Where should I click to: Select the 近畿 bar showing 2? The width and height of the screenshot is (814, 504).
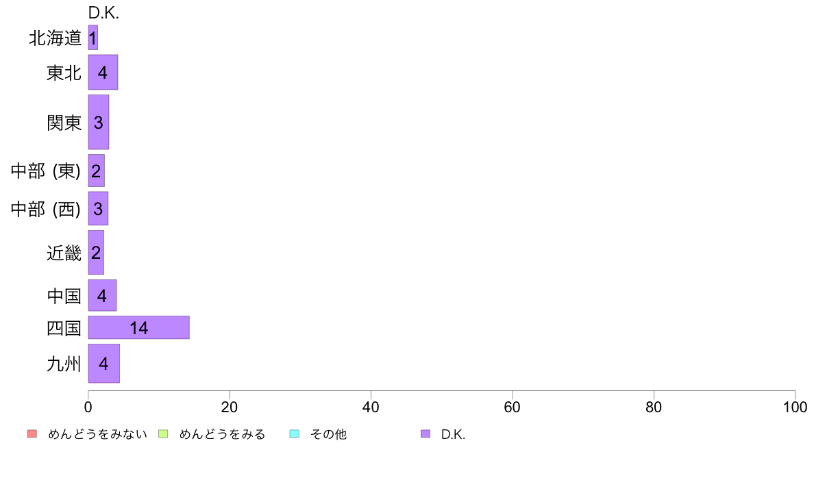[96, 252]
